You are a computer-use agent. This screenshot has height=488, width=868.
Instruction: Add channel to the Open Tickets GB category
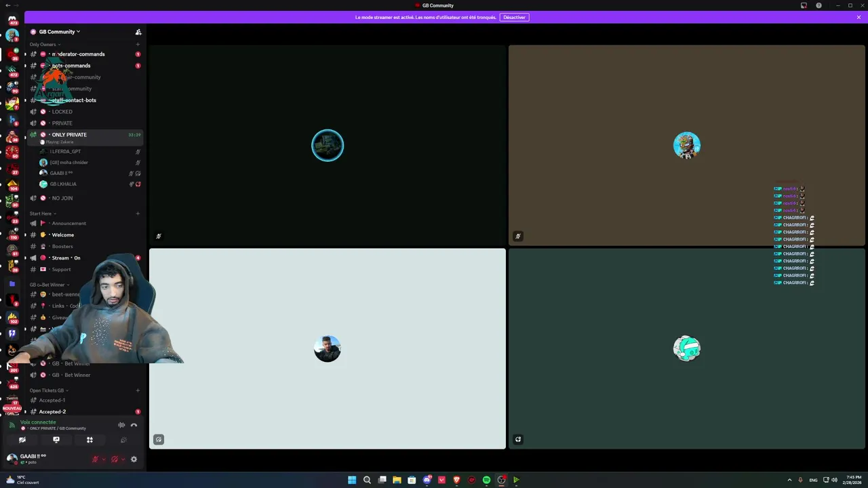pos(138,390)
